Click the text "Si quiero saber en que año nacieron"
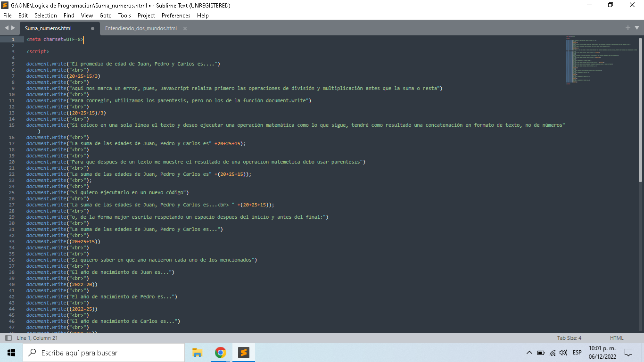The width and height of the screenshot is (644, 362). (122, 260)
